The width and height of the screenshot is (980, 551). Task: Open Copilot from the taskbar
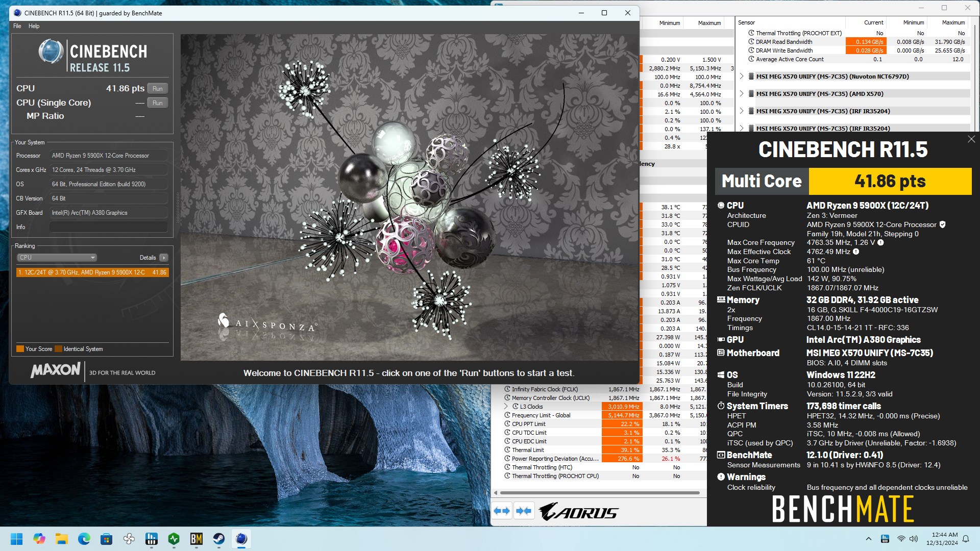point(39,539)
